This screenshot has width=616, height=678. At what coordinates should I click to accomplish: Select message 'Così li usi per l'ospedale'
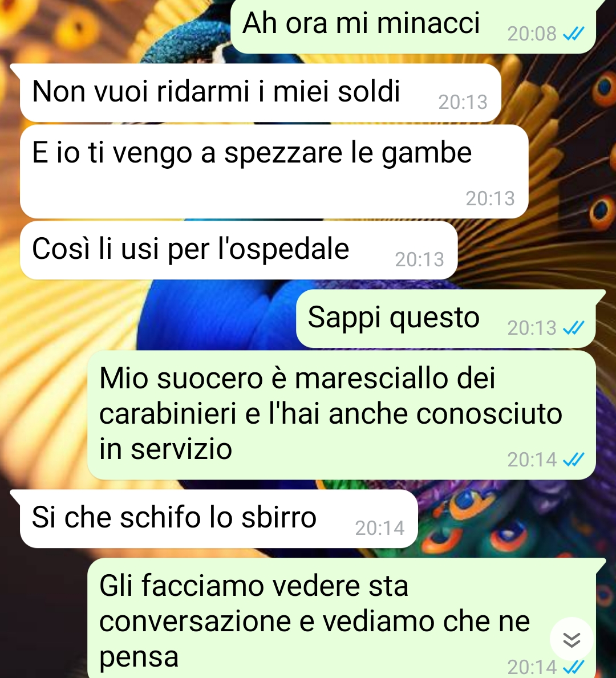click(239, 250)
